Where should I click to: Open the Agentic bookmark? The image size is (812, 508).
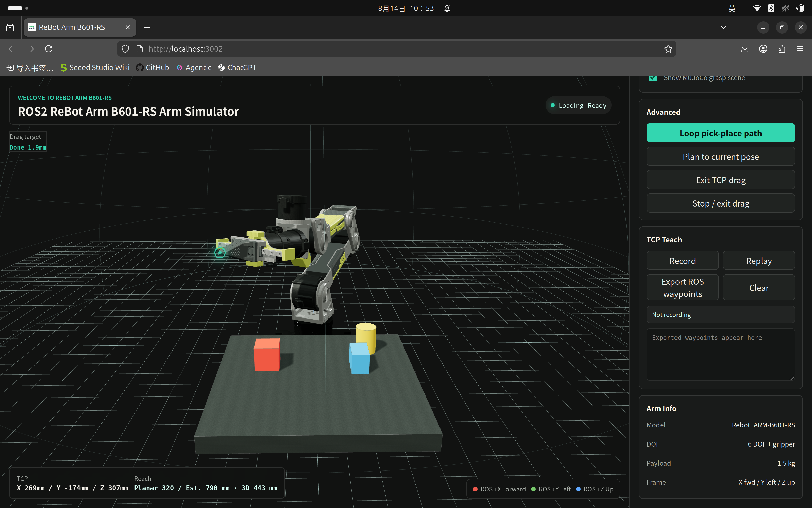(194, 68)
